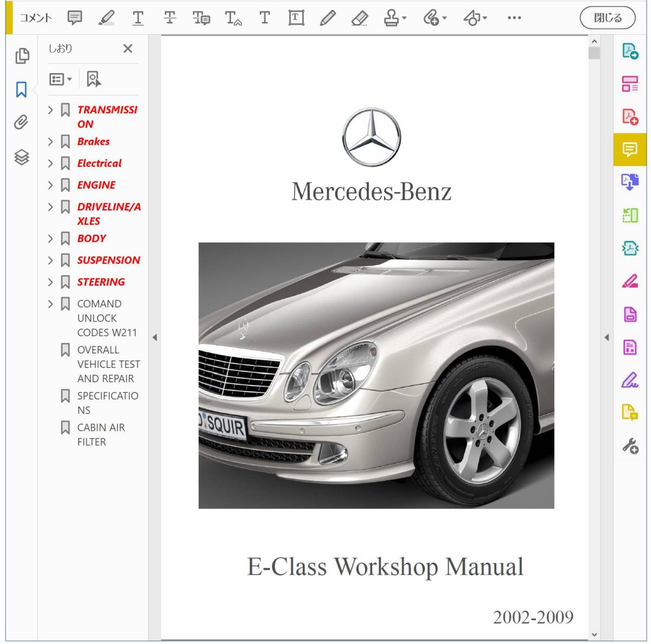Viewport: 651px width, 644px height.
Task: Select the pencil drawing tool
Action: [x=327, y=17]
